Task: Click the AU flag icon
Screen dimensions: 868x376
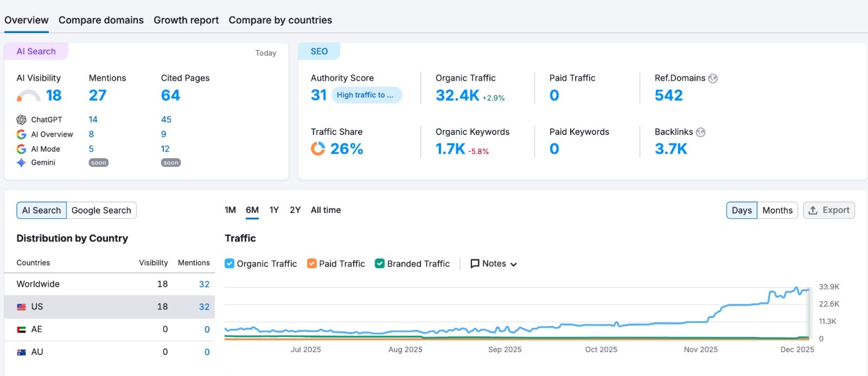Action: click(x=21, y=352)
